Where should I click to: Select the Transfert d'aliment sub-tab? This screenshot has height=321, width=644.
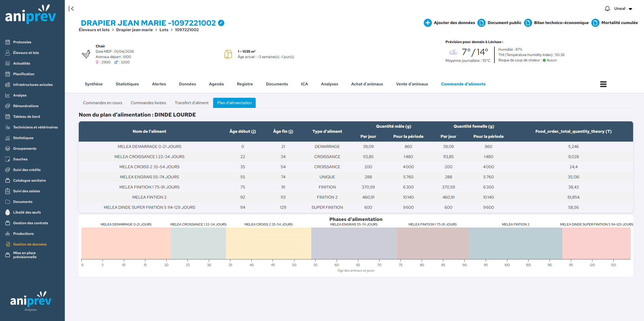(191, 103)
